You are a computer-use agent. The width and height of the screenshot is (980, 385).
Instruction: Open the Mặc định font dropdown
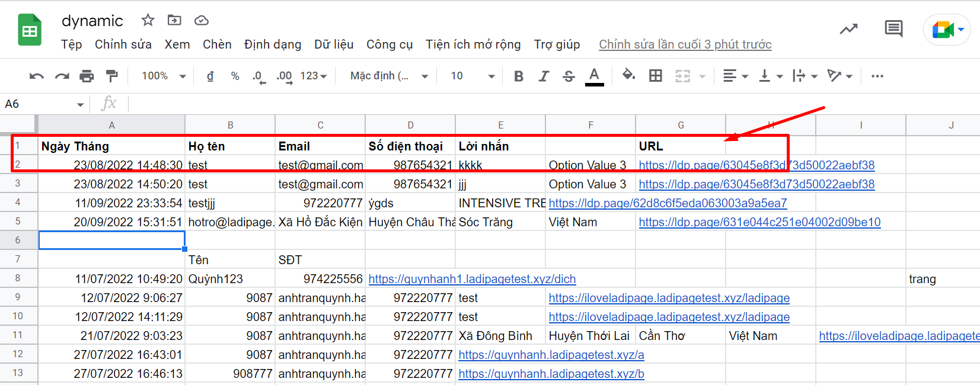pyautogui.click(x=388, y=76)
